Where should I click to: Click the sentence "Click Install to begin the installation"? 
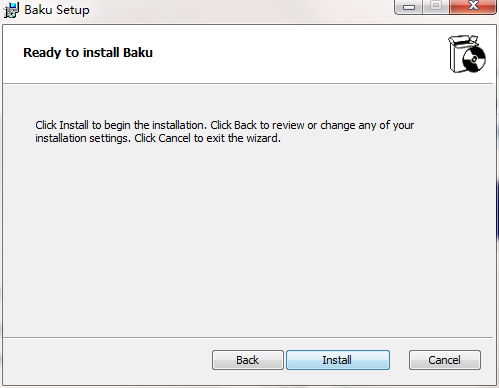121,125
